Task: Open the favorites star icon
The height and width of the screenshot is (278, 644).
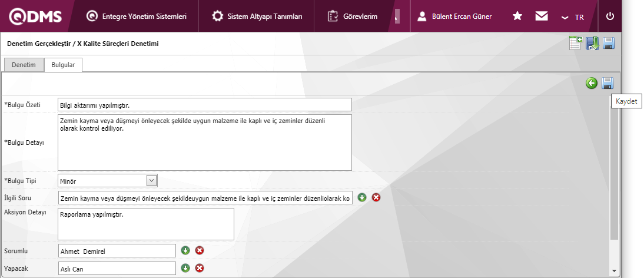Action: (x=517, y=16)
